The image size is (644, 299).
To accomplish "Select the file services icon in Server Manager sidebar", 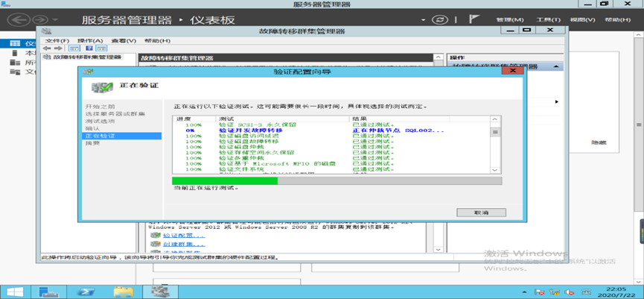I will (15, 72).
